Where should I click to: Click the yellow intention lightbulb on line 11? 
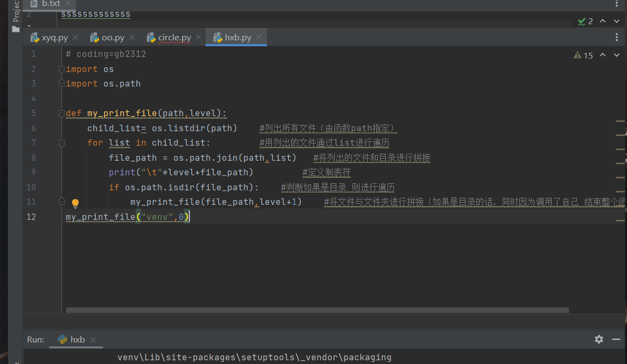point(75,203)
